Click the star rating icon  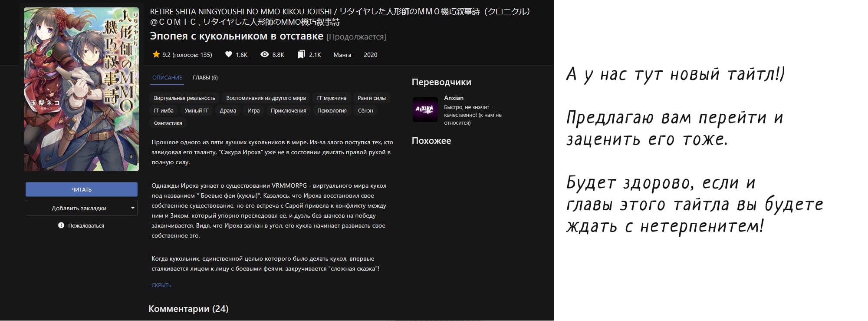click(x=156, y=54)
